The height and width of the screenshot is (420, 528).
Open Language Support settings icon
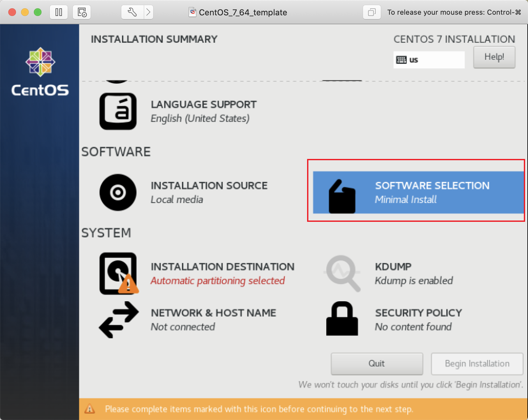pos(118,111)
